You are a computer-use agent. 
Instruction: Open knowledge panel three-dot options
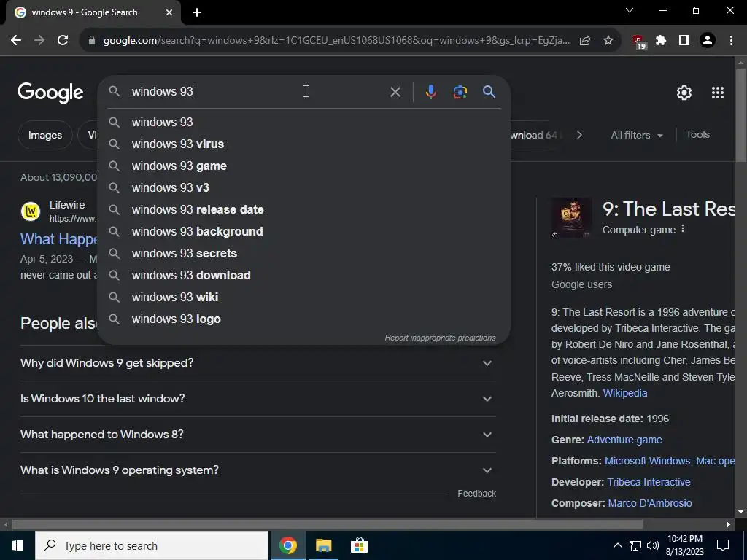683,229
